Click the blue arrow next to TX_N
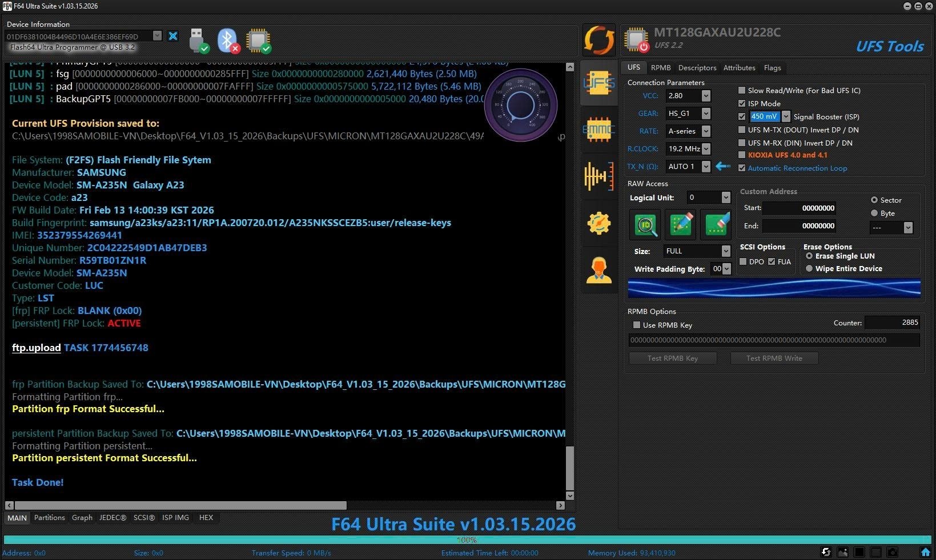The width and height of the screenshot is (936, 560). click(x=723, y=166)
